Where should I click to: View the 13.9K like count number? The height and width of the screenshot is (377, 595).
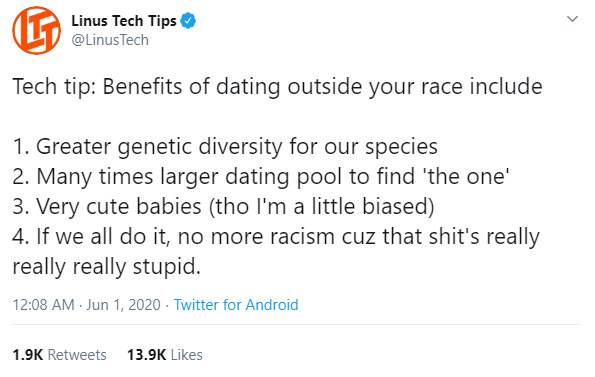pos(146,355)
